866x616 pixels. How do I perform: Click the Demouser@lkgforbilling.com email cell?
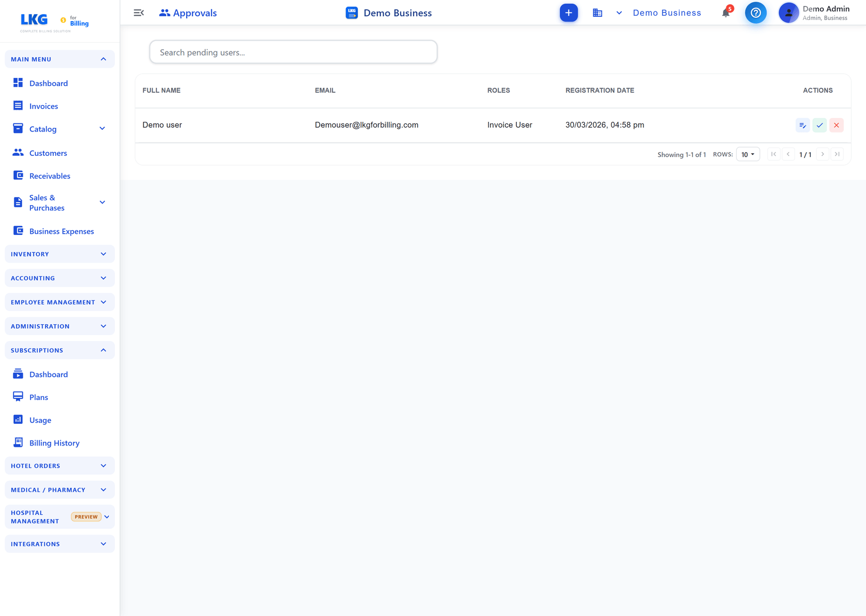[366, 125]
